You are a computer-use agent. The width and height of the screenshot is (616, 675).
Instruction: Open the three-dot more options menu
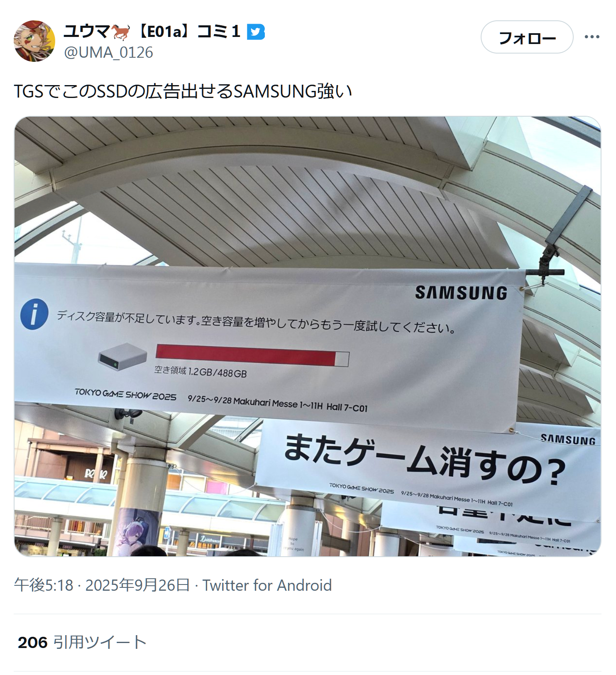592,37
